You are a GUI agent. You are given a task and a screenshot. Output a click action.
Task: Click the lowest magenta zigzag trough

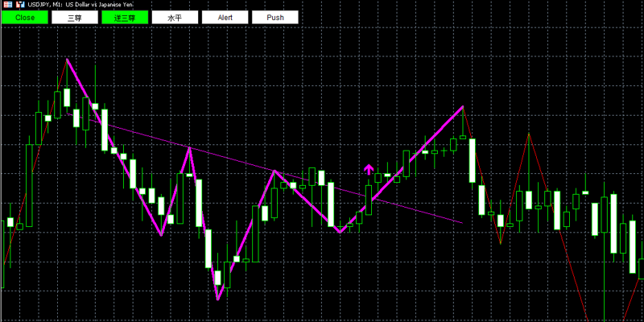click(x=217, y=299)
